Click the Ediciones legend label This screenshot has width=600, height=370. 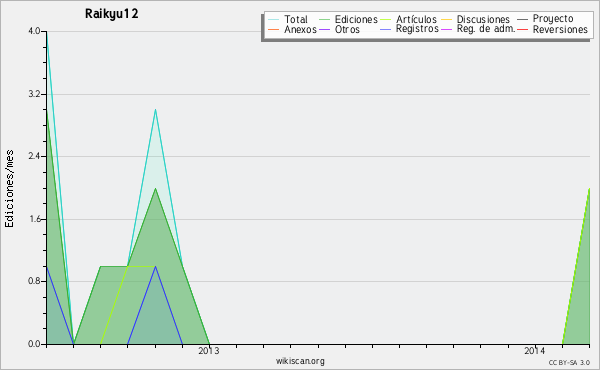tap(356, 19)
